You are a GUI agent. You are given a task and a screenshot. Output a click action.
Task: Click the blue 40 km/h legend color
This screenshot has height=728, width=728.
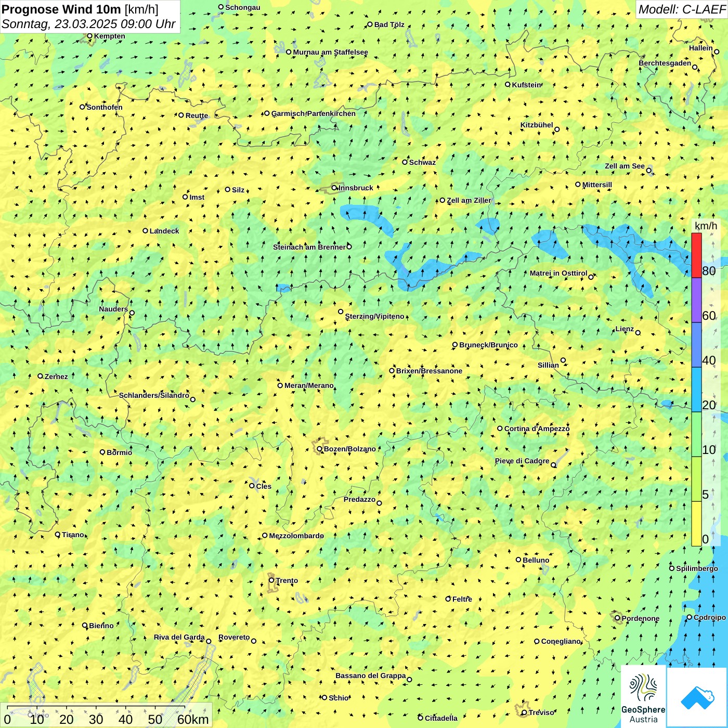[696, 345]
